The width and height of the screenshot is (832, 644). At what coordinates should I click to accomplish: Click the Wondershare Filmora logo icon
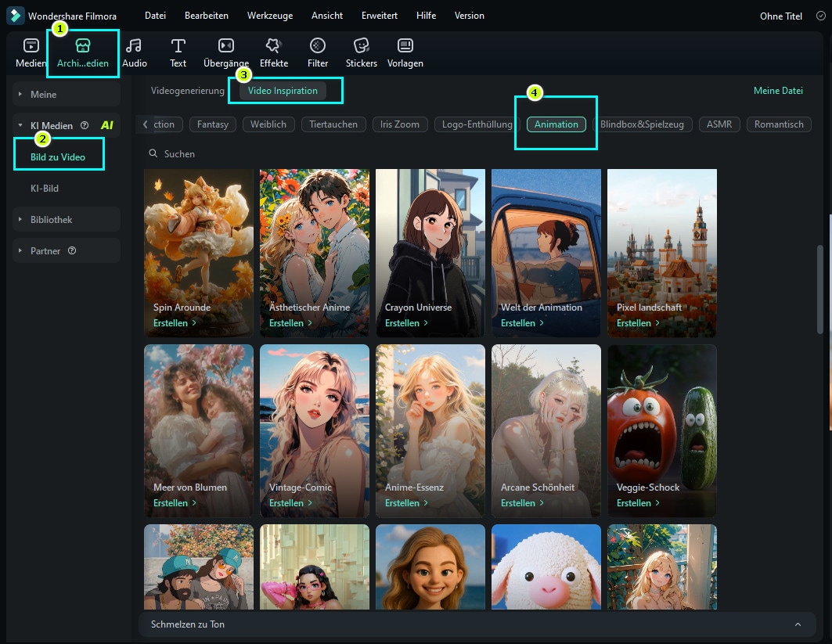15,16
